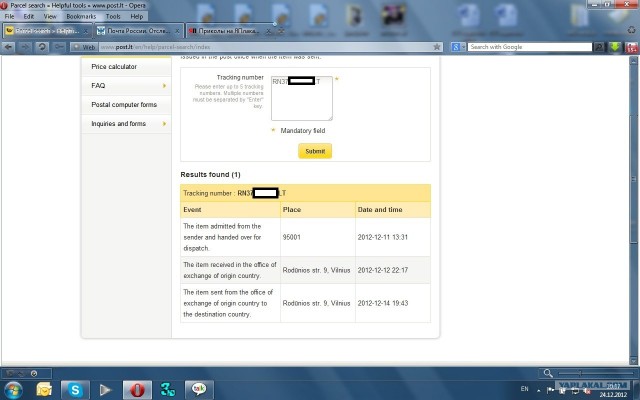The image size is (640, 400).
Task: Click the Google Talk taskbar icon
Action: point(198,388)
